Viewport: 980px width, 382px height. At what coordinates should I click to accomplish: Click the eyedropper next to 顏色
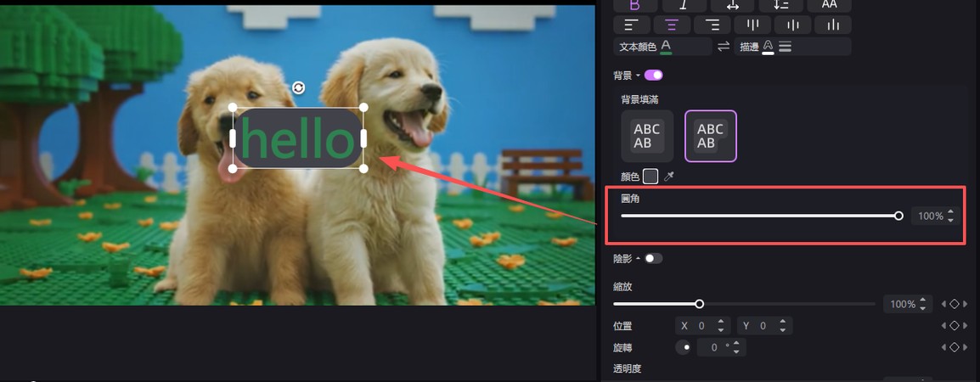tap(669, 177)
